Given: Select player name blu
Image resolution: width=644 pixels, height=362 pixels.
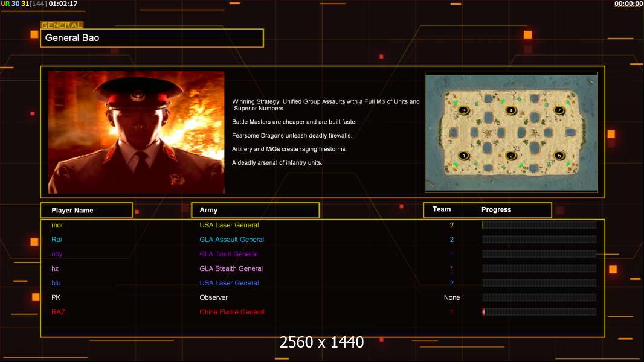Looking at the screenshot, I should pyautogui.click(x=56, y=283).
